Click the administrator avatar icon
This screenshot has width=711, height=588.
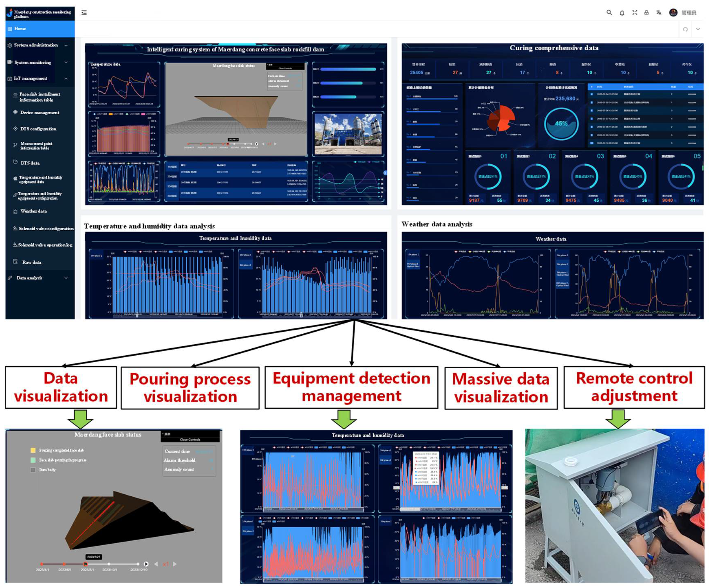(x=673, y=12)
